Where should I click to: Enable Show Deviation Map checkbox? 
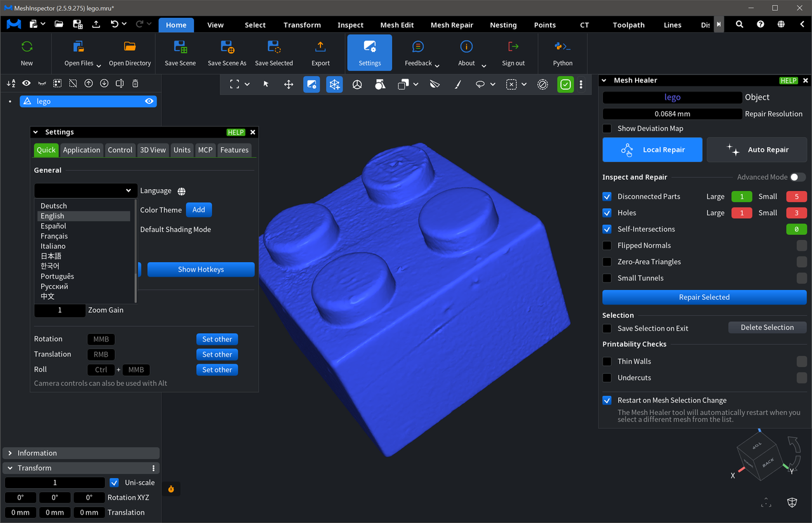point(607,128)
